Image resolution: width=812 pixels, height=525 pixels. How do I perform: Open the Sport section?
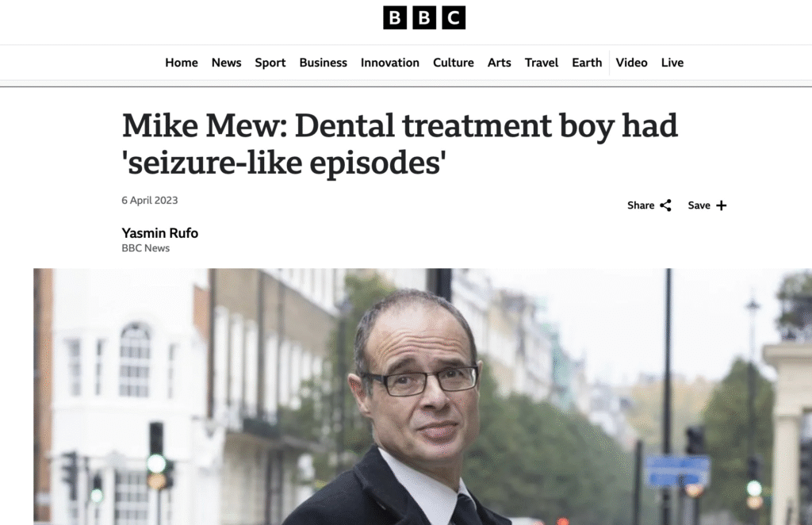pos(270,63)
